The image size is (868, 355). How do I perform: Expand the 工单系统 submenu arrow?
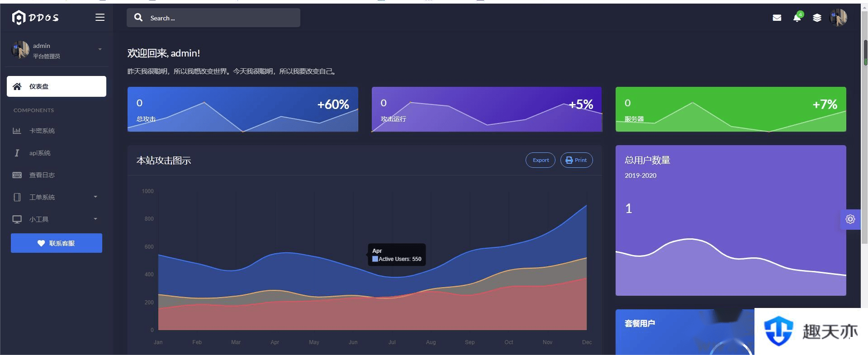(x=95, y=197)
